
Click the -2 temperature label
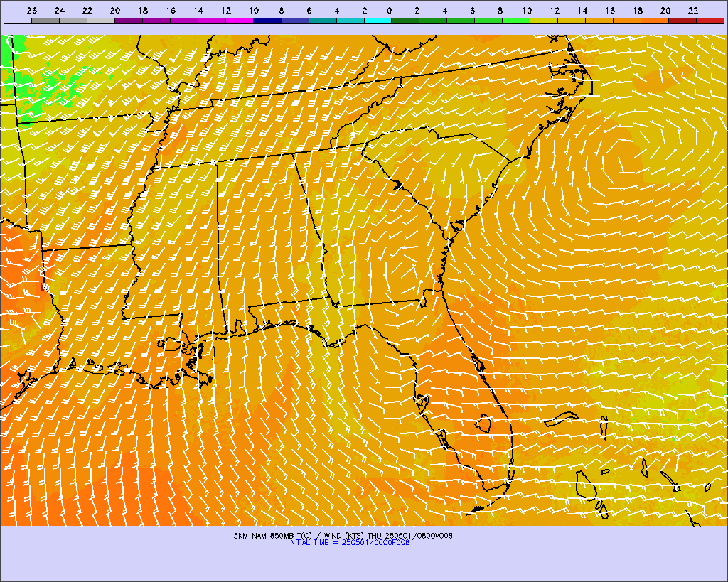click(x=361, y=10)
